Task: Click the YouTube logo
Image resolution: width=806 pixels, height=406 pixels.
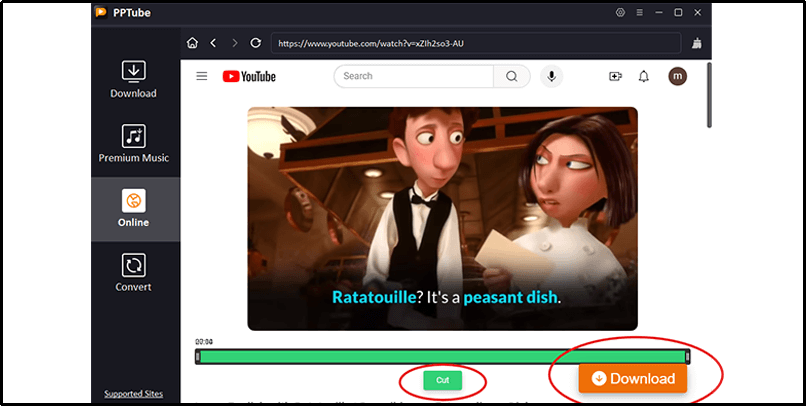Action: (x=249, y=77)
